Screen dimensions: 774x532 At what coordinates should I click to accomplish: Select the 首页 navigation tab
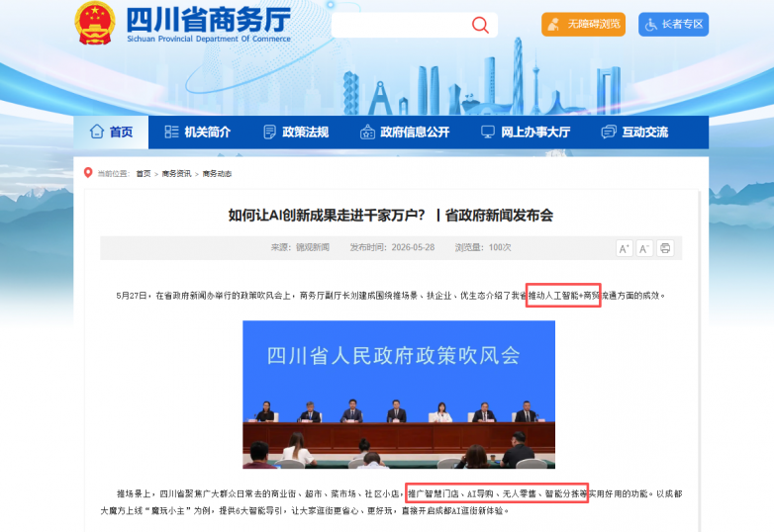[111, 133]
